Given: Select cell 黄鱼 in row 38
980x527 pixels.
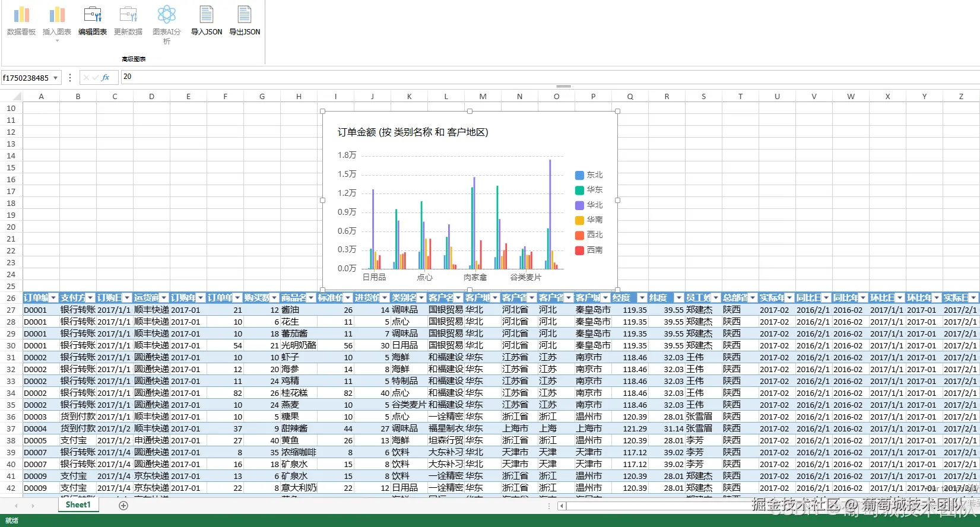Looking at the screenshot, I should coord(299,440).
